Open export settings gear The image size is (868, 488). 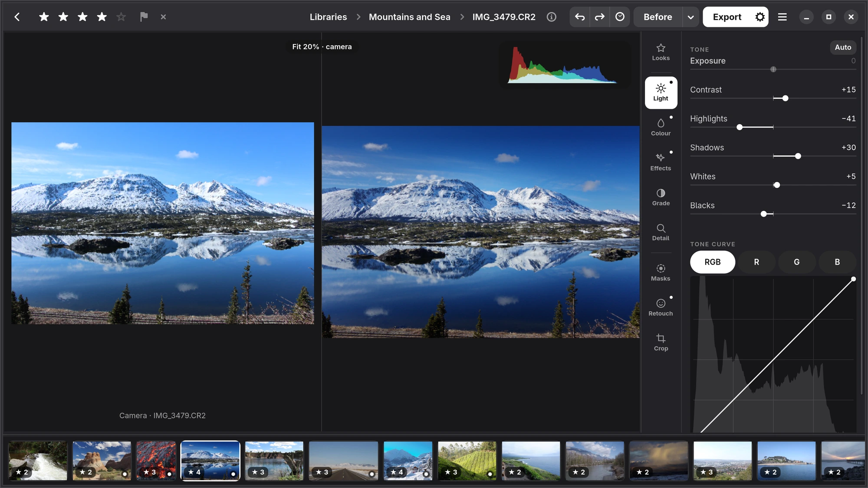tap(759, 17)
